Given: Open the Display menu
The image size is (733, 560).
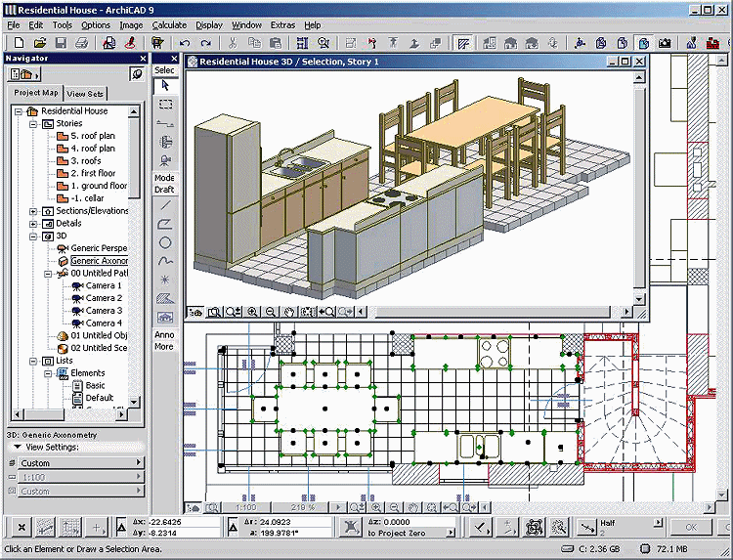Looking at the screenshot, I should coord(209,25).
